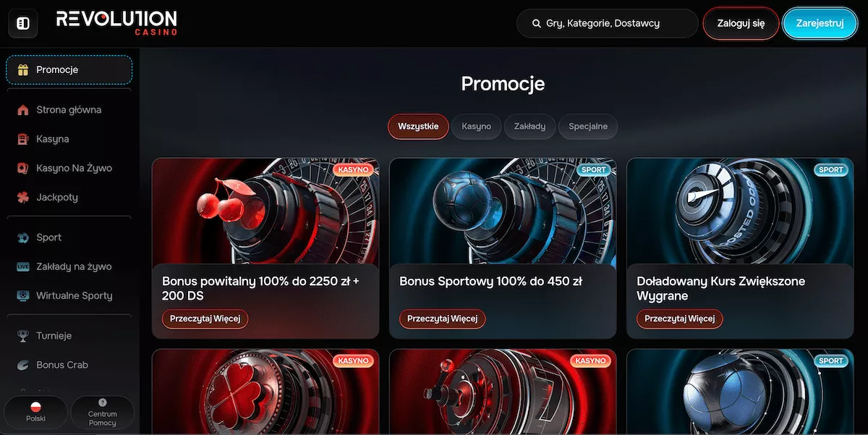This screenshot has height=435, width=868.
Task: Click the Zaloguj się button
Action: point(741,23)
